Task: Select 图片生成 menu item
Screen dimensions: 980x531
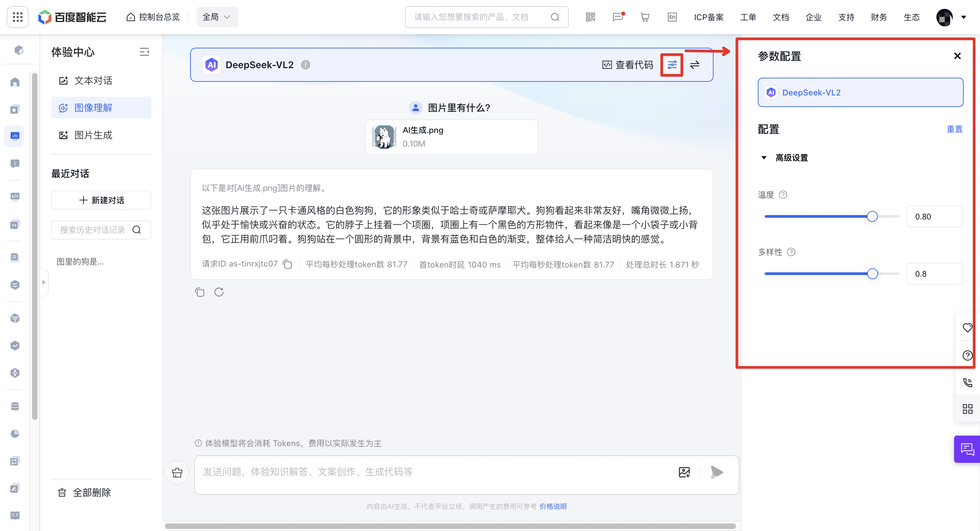Action: pyautogui.click(x=101, y=135)
